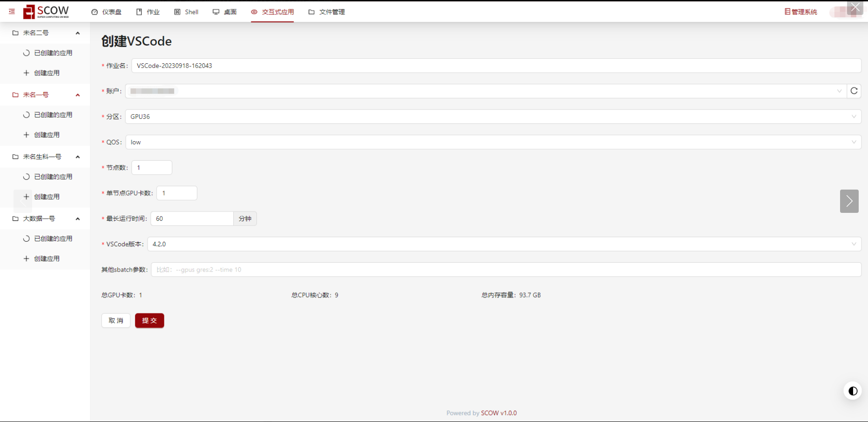Open the 桌面 desktop tab
Image resolution: width=868 pixels, height=422 pixels.
click(x=224, y=12)
